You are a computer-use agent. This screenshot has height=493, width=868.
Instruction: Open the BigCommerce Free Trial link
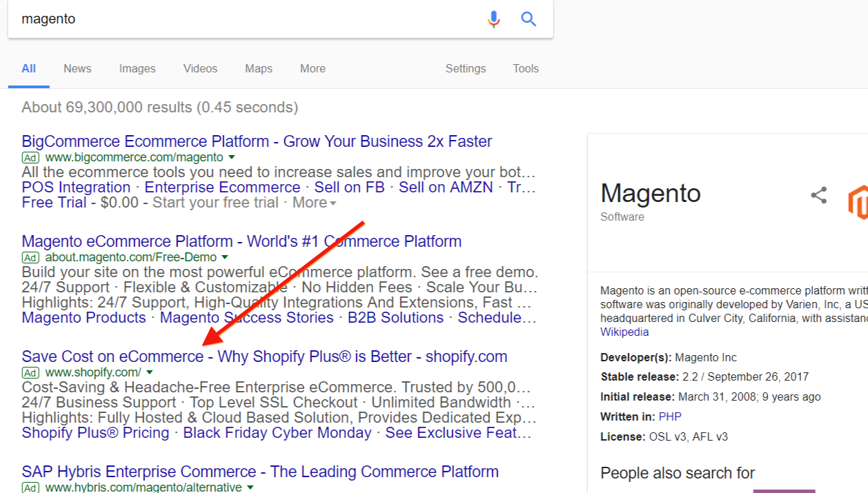(x=54, y=203)
